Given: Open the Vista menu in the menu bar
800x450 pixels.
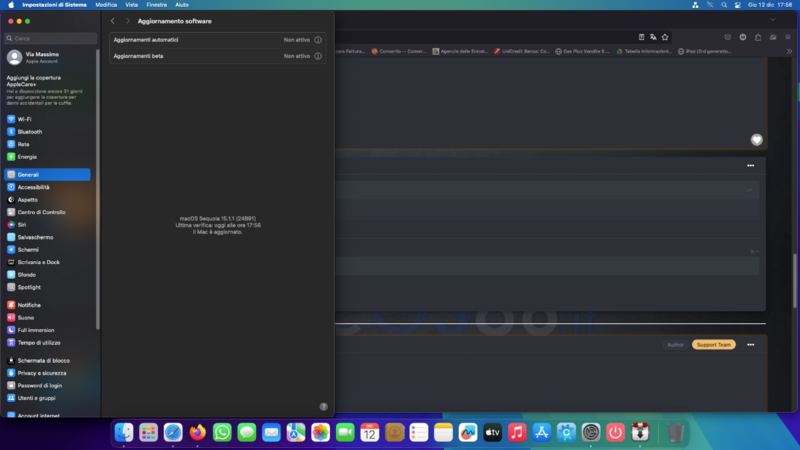Looking at the screenshot, I should 131,5.
